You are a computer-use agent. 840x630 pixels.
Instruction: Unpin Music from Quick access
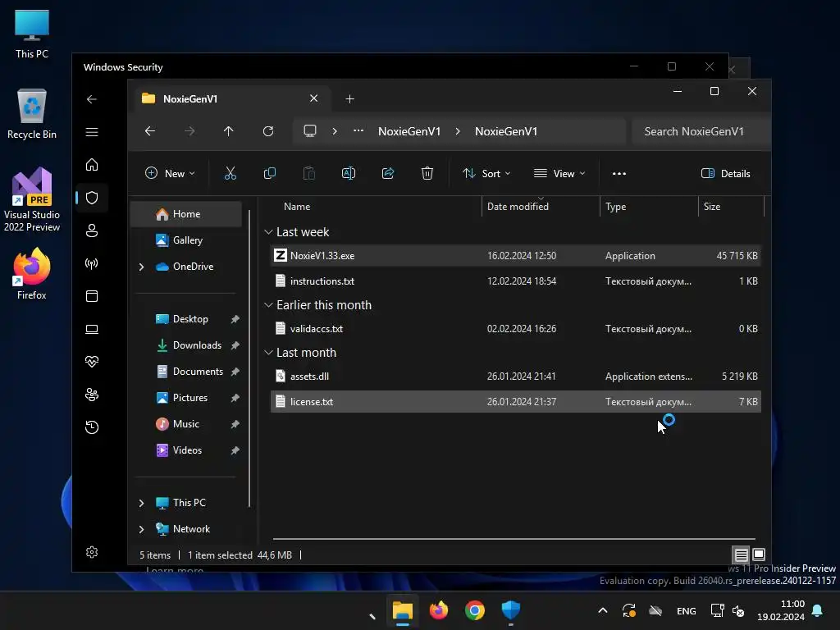[235, 424]
